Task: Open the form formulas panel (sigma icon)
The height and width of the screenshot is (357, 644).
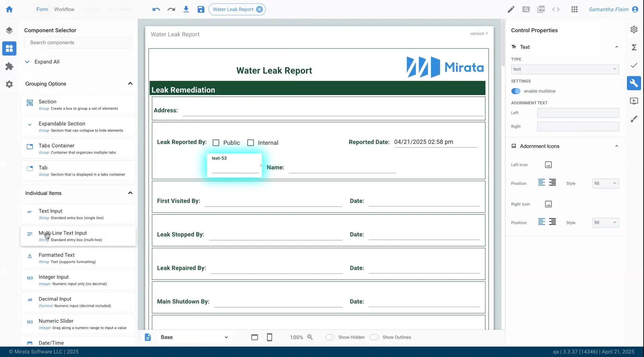Action: [634, 47]
